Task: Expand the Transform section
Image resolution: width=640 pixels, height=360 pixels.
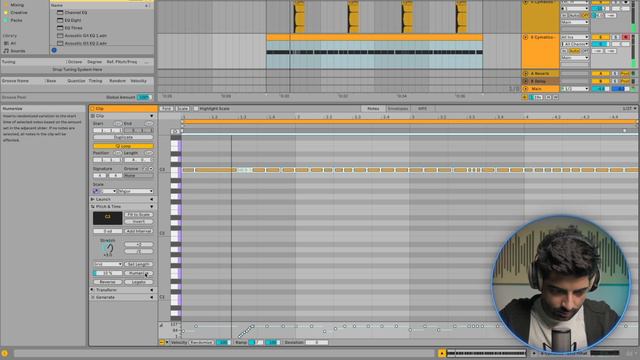Action: (151, 290)
